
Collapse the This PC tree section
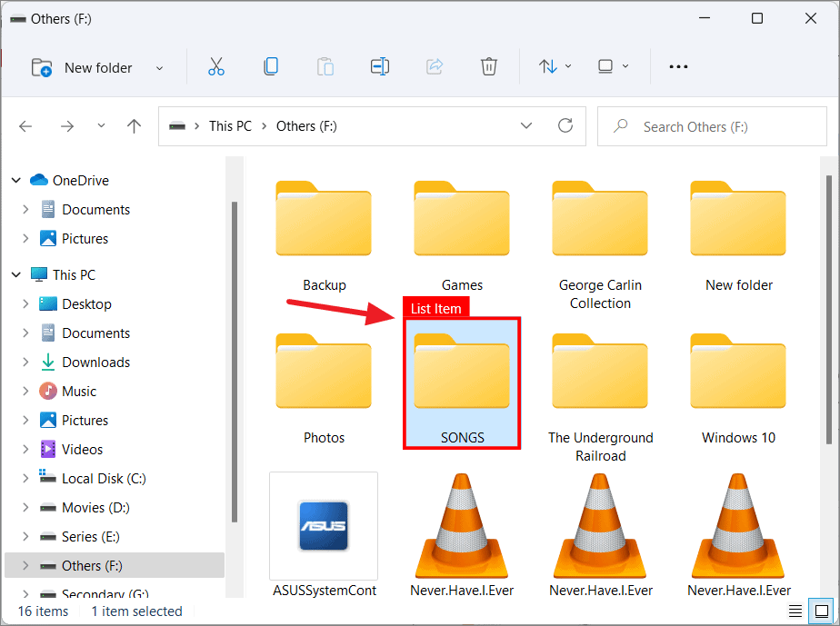(16, 274)
